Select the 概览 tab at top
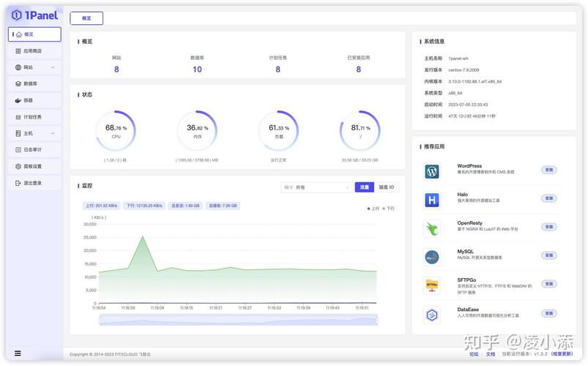588x366 pixels. click(x=86, y=18)
